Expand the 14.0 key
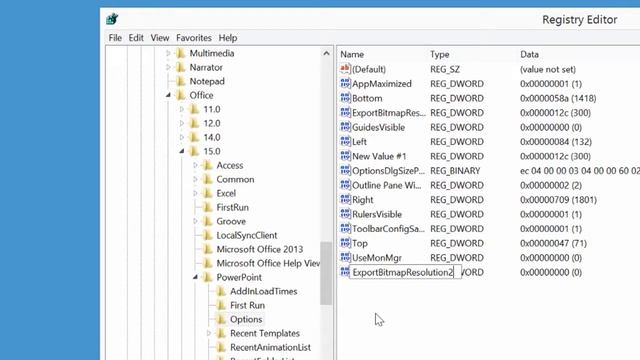 [x=182, y=137]
